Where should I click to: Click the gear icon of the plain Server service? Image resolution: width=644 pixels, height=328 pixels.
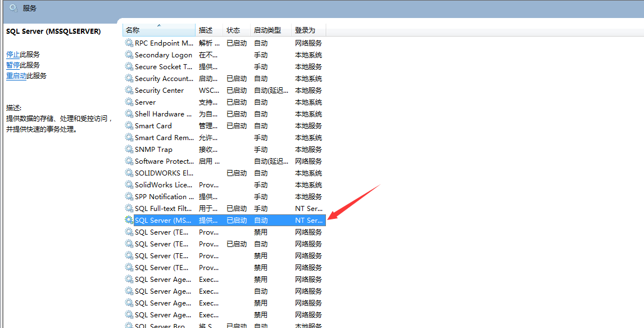point(129,102)
